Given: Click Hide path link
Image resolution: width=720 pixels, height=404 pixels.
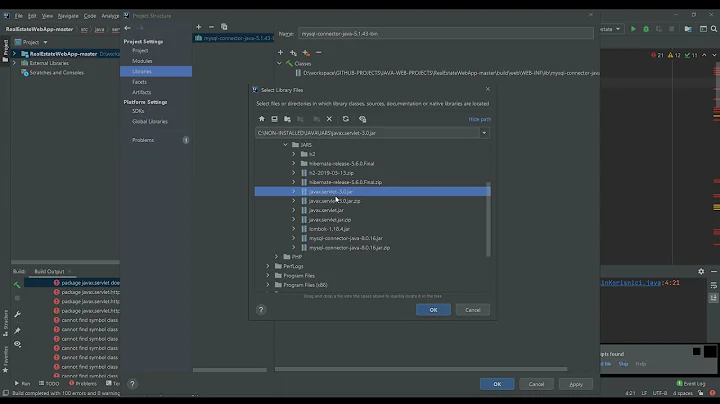Looking at the screenshot, I should [x=479, y=119].
